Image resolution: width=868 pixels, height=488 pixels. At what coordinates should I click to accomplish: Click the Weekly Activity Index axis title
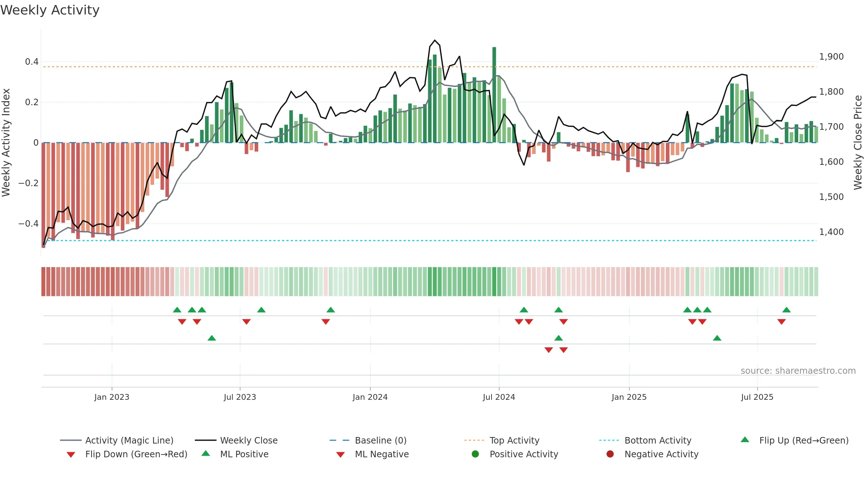click(6, 142)
